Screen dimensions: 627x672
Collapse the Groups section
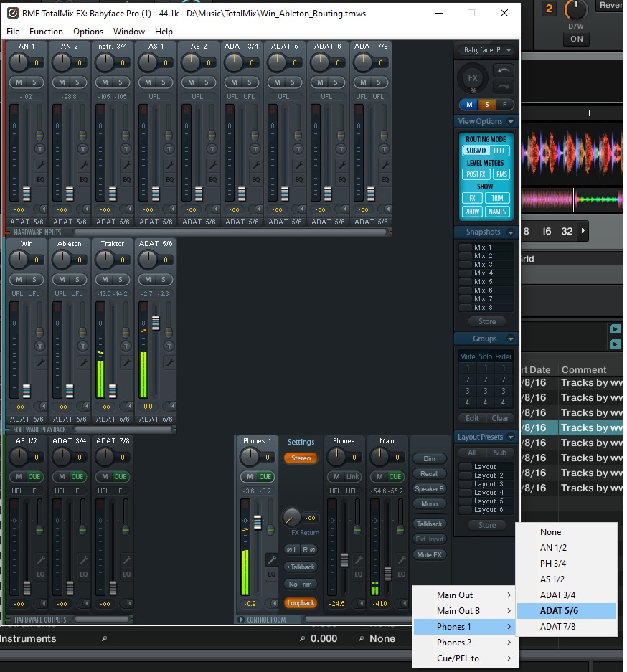pyautogui.click(x=511, y=339)
